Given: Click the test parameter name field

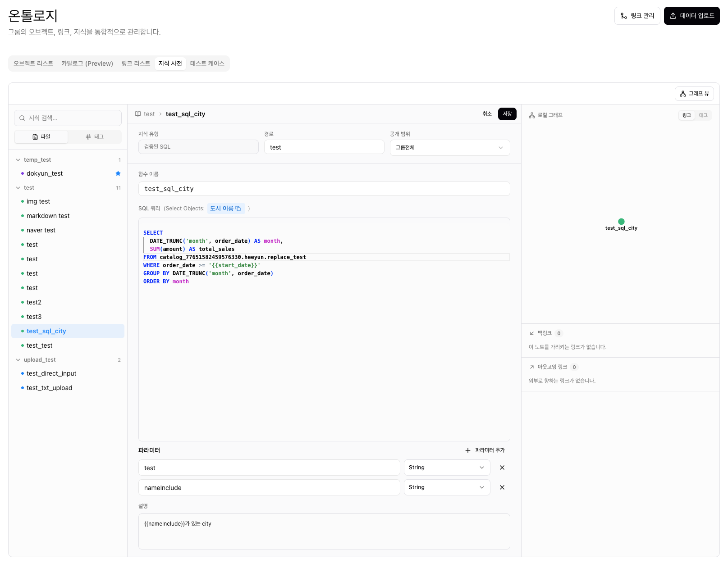Looking at the screenshot, I should (269, 468).
